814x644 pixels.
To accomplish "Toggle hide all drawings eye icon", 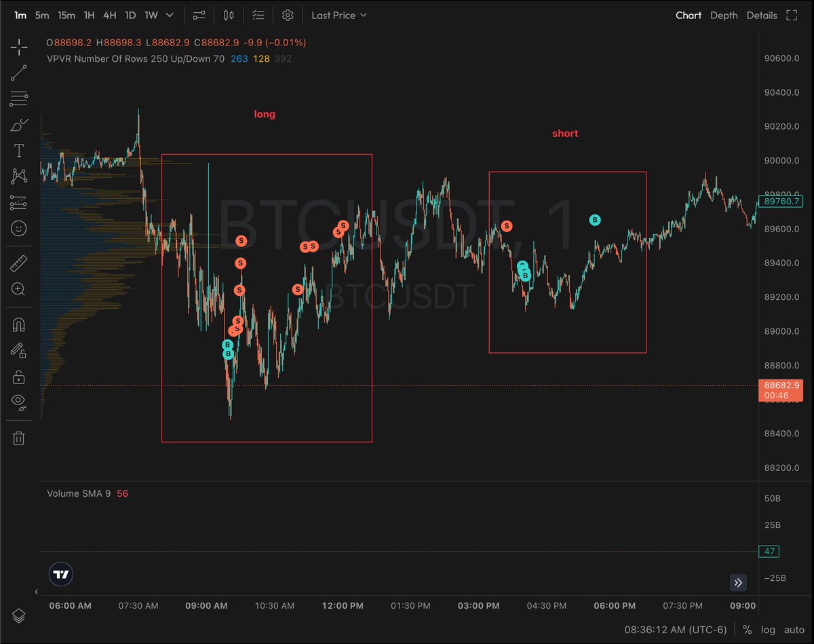I will pyautogui.click(x=19, y=402).
